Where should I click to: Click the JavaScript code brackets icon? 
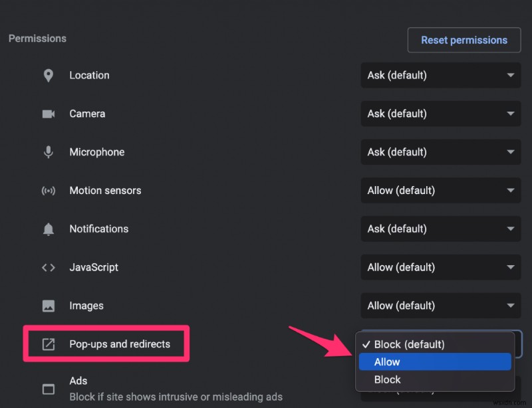(48, 267)
